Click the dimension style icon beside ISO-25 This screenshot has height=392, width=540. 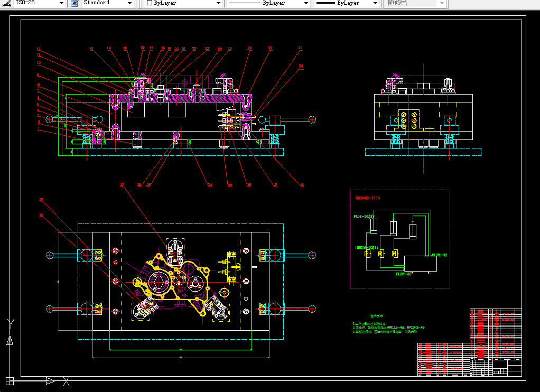coord(6,3)
